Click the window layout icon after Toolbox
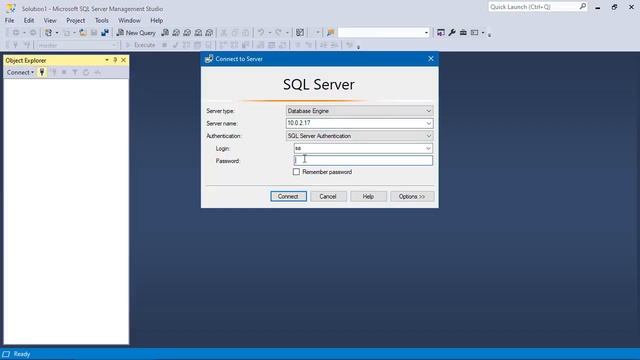The width and height of the screenshot is (640, 360). [x=474, y=33]
